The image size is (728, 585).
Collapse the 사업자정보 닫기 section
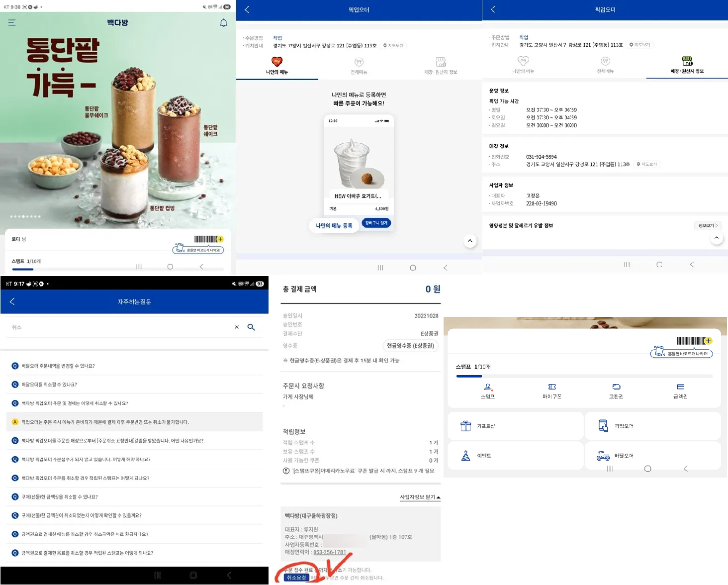pyautogui.click(x=420, y=497)
